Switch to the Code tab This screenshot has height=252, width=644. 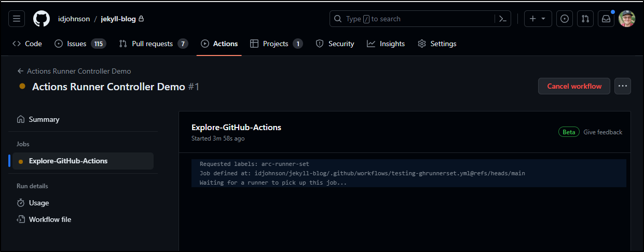[x=27, y=44]
